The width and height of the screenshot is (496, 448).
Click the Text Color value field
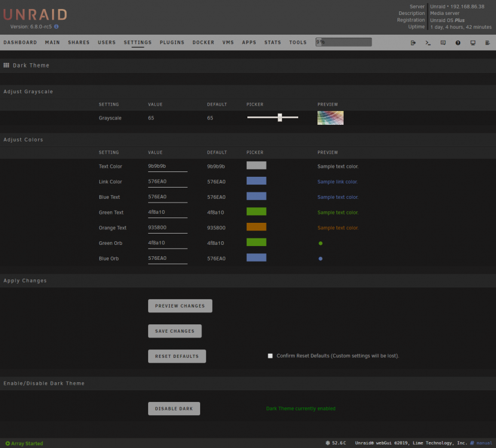click(168, 167)
